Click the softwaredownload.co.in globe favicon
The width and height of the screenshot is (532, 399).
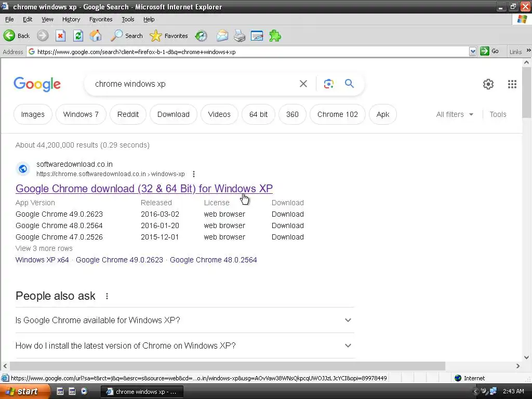[x=23, y=169]
